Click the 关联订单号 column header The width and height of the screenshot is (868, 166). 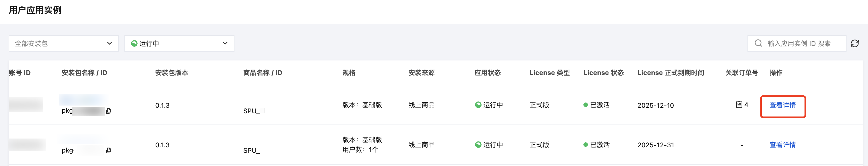(x=742, y=73)
